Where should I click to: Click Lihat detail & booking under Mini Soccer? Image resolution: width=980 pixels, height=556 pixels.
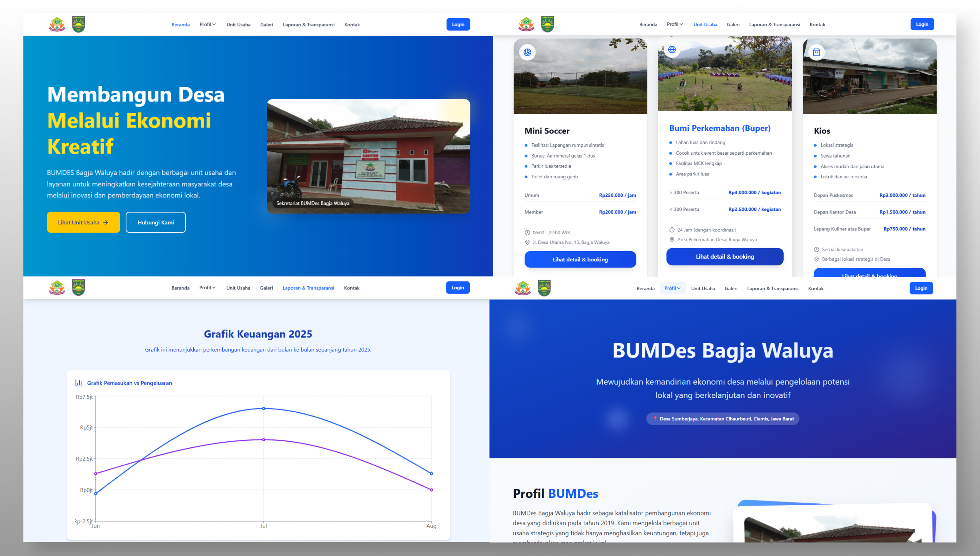point(580,259)
